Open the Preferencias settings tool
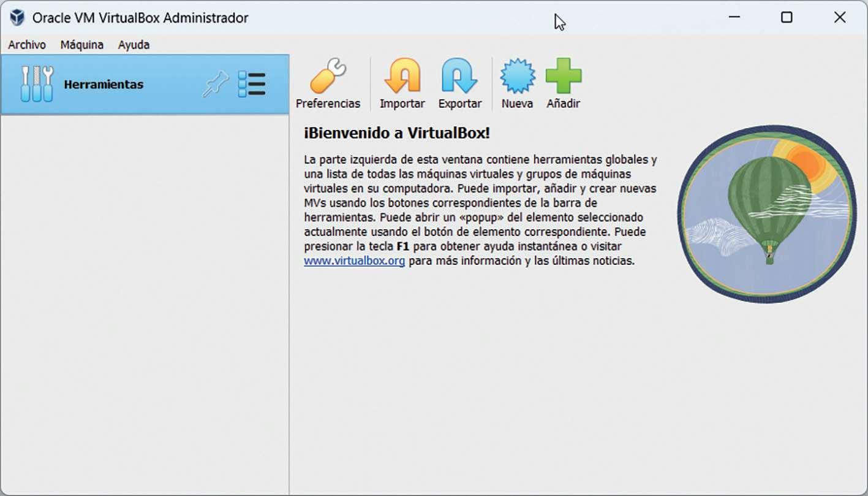 tap(328, 84)
